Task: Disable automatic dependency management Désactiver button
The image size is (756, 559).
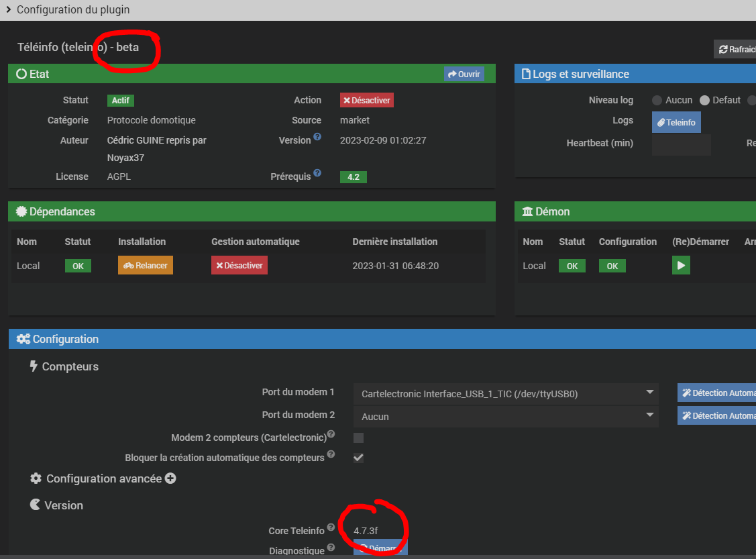Action: tap(239, 265)
